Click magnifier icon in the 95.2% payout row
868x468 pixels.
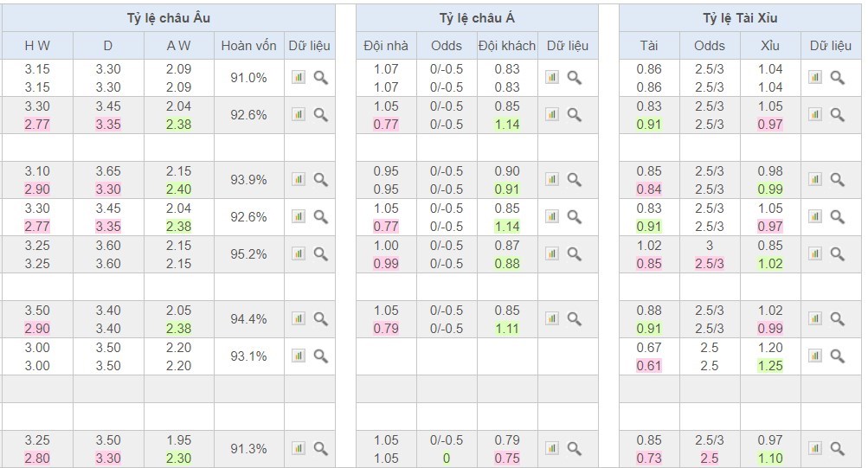320,253
